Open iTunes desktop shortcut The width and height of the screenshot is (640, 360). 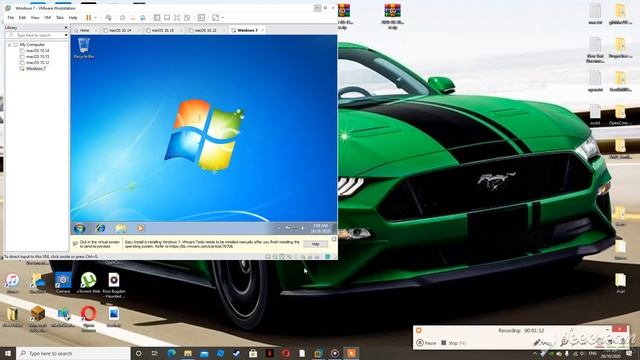tap(12, 283)
